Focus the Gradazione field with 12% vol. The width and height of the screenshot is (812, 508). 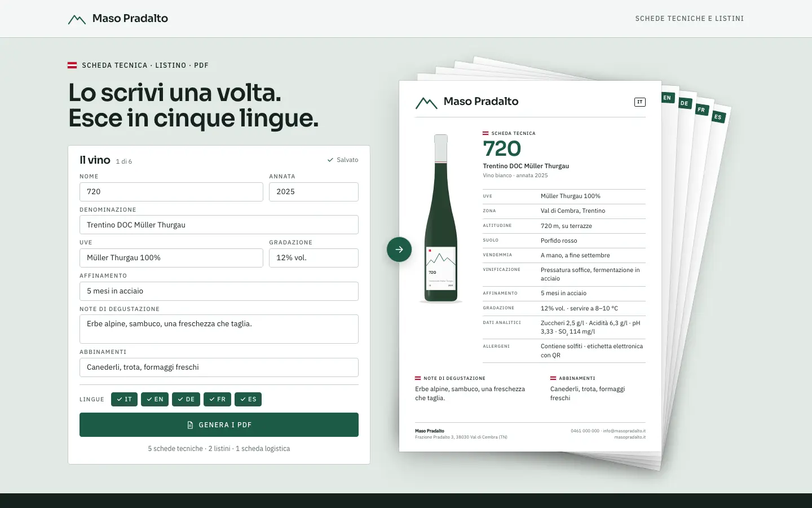tap(314, 258)
